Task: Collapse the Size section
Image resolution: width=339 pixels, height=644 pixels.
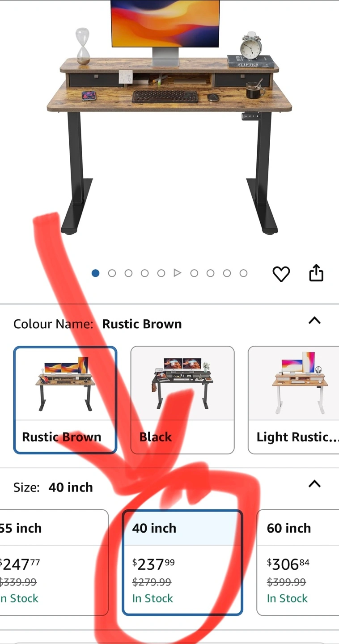Action: tap(315, 484)
